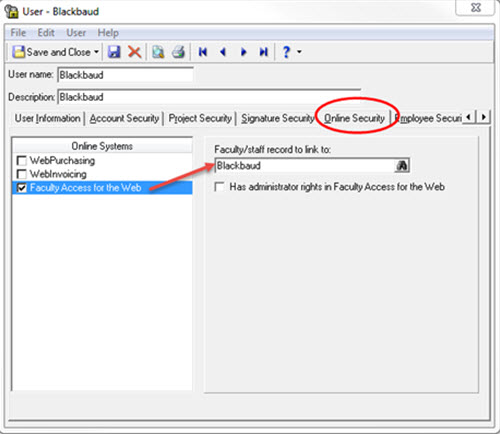Select the WebInvoicing row text
Image resolution: width=500 pixels, height=434 pixels.
click(58, 174)
